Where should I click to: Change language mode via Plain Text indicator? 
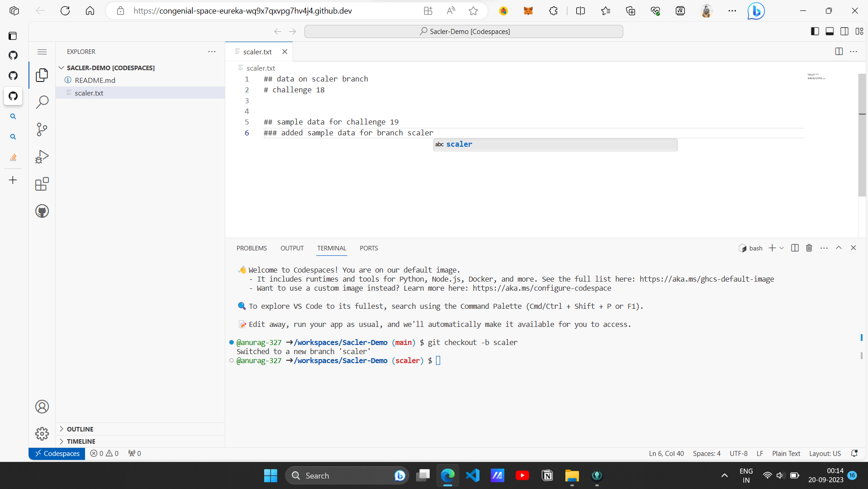point(786,453)
